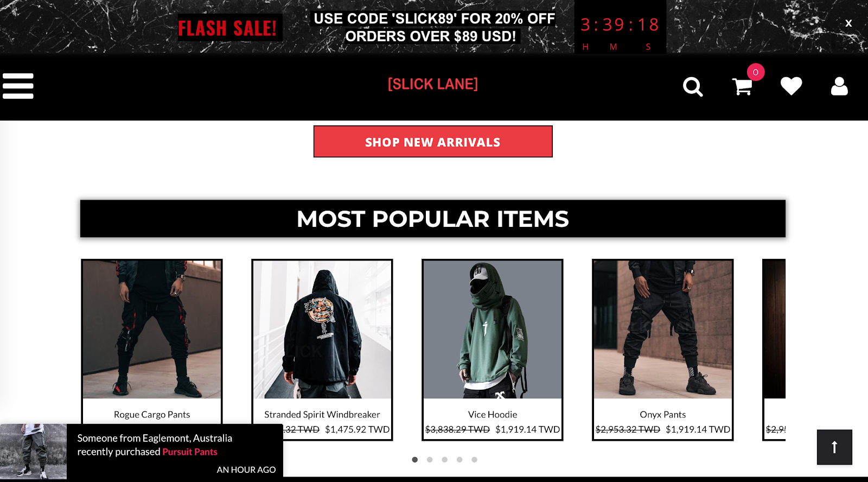Viewport: 868px width, 482px height.
Task: Select the third carousel dot
Action: click(x=444, y=460)
